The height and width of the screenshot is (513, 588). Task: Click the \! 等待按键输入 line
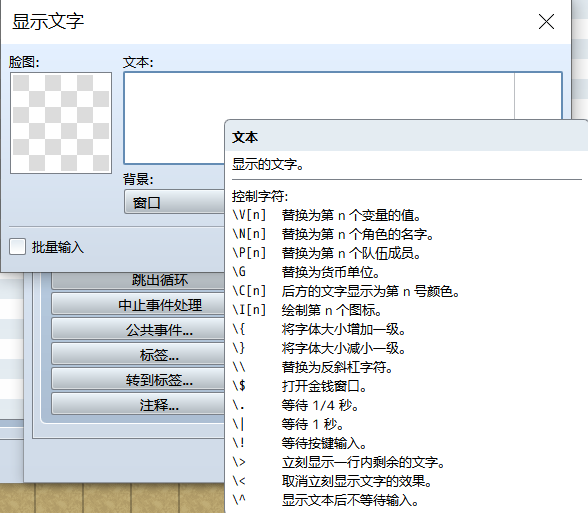click(x=300, y=443)
